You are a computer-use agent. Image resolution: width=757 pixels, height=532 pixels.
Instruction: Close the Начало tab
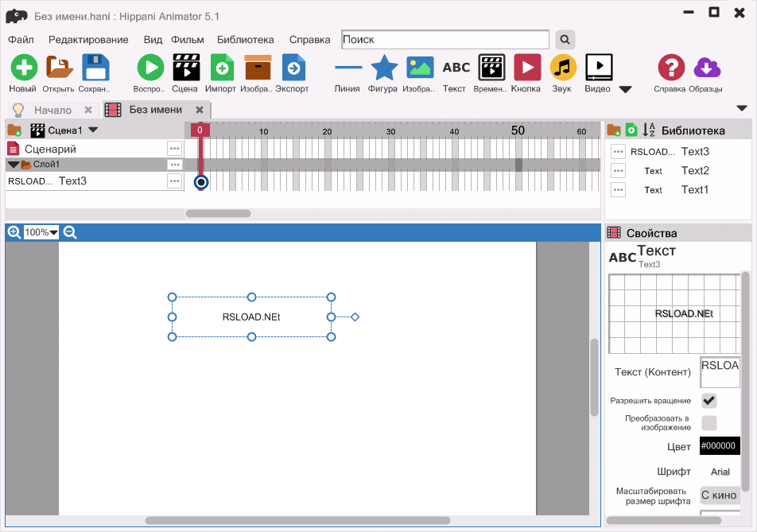click(x=87, y=110)
